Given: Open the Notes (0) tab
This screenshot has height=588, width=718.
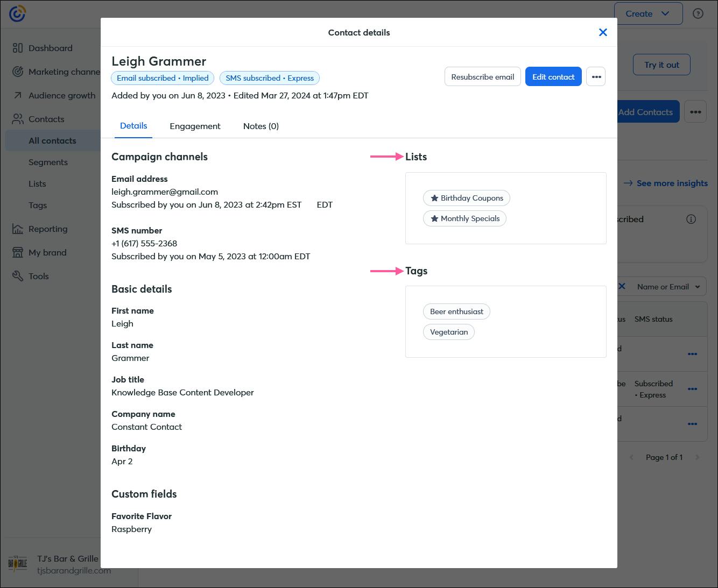Looking at the screenshot, I should (261, 126).
